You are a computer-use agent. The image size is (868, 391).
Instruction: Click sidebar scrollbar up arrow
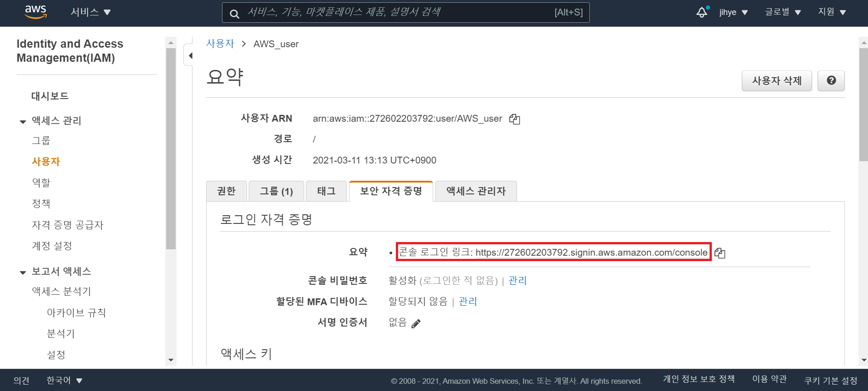[171, 43]
